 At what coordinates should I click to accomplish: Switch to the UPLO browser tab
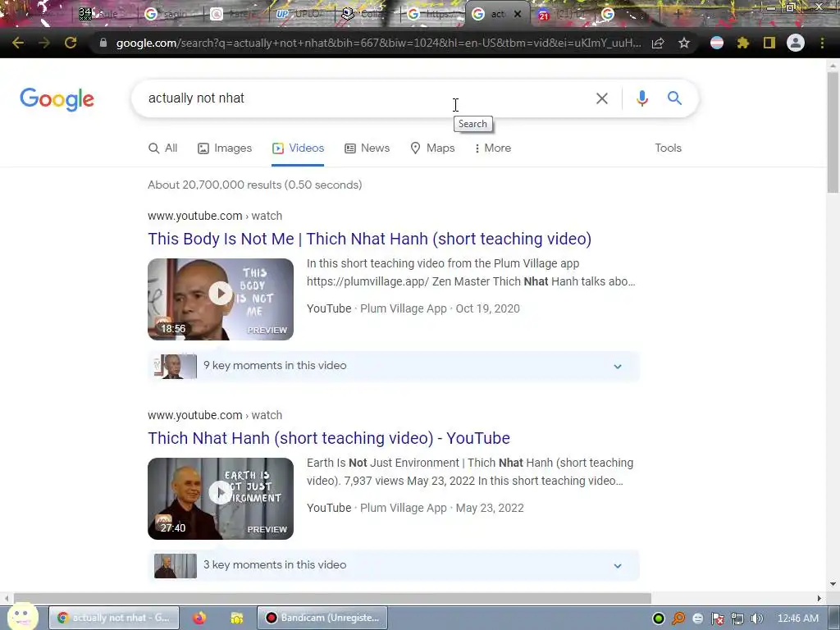[x=300, y=15]
